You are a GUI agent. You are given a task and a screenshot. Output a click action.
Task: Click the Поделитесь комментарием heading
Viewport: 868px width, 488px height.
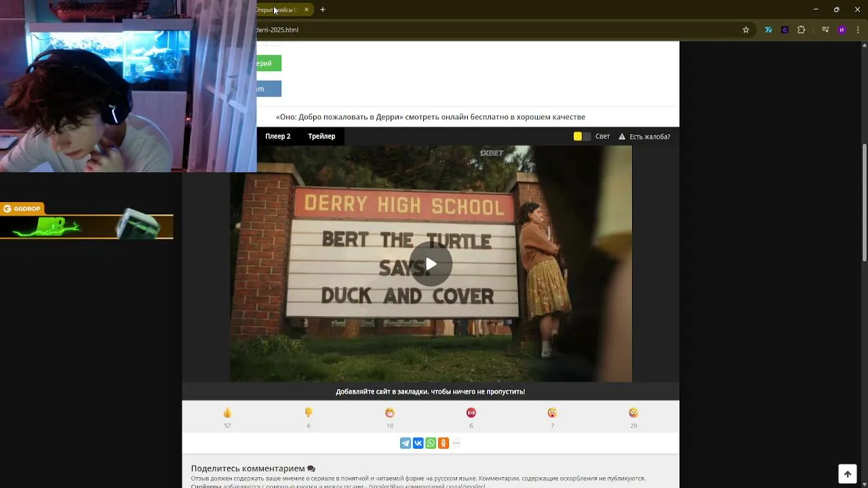[x=248, y=468]
